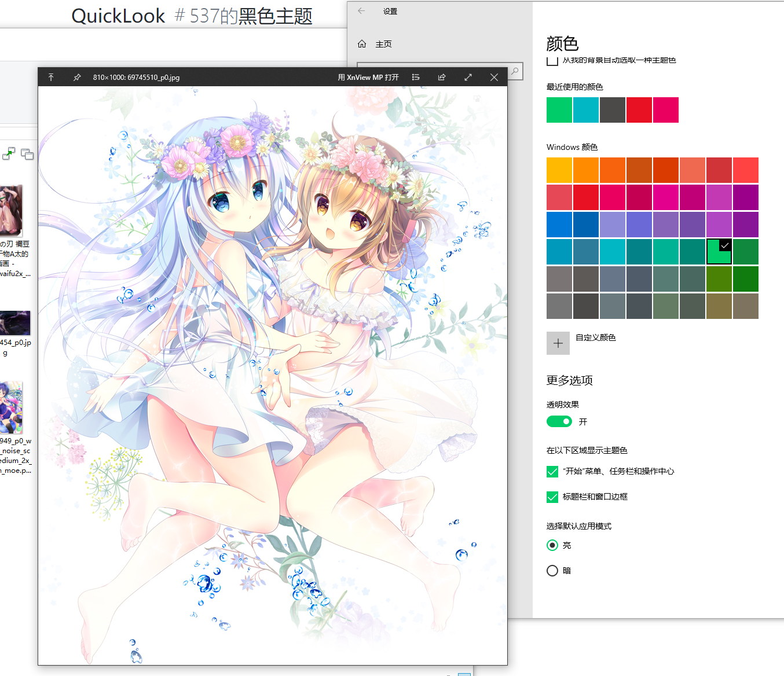Choose the red swatch in recent colors
Viewport: 784px width, 676px height.
[x=639, y=110]
